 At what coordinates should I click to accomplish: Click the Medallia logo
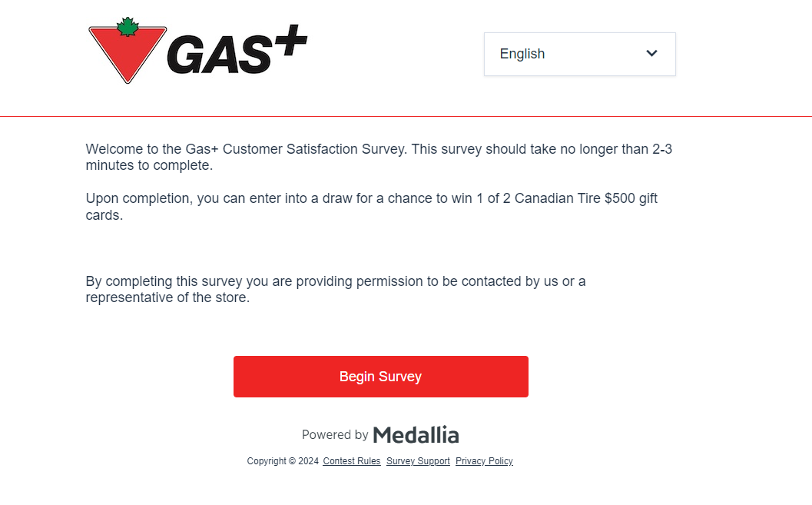[x=416, y=434]
